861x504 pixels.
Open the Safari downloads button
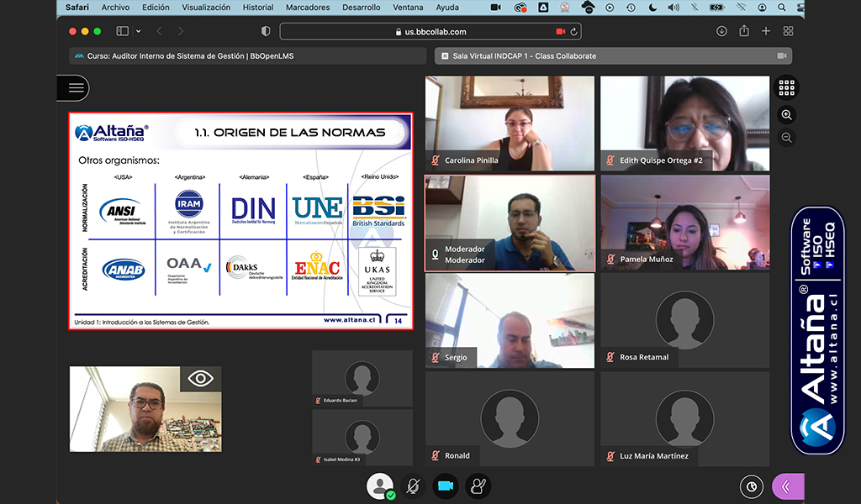click(x=721, y=31)
